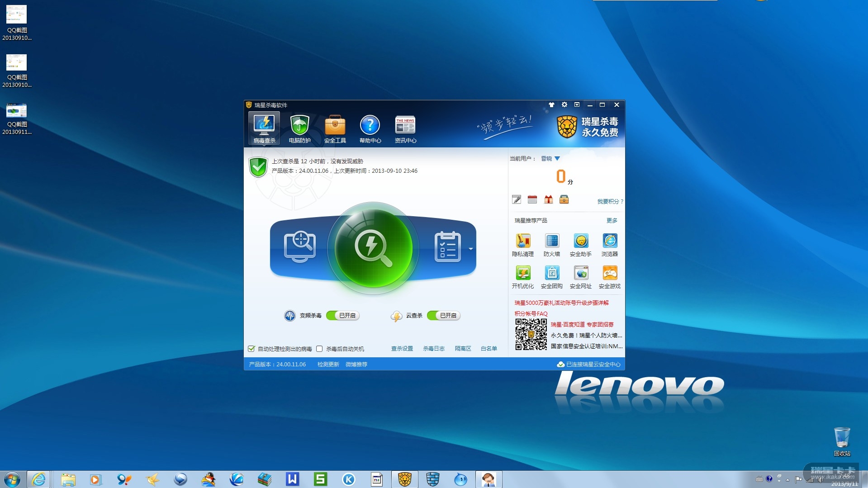The width and height of the screenshot is (868, 488).
Task: Open the small toolbox icon under the score
Action: pos(564,199)
